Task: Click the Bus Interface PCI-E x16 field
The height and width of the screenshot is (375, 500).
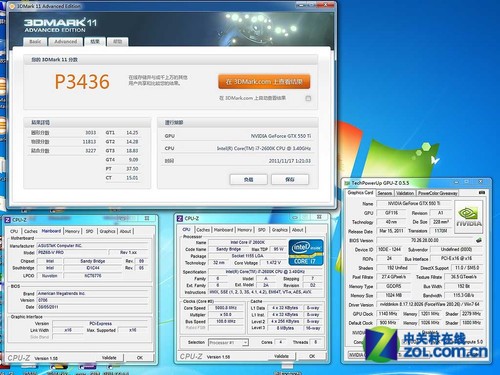Action: pos(456,258)
